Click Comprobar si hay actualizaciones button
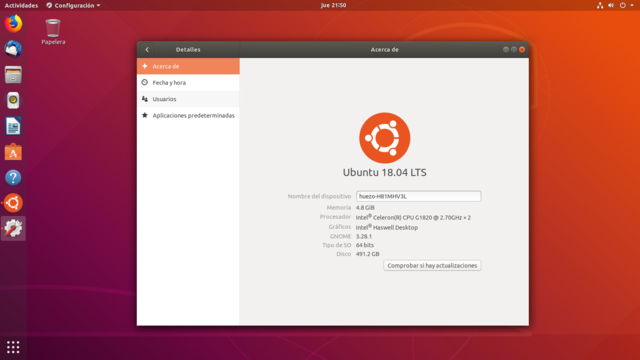The height and width of the screenshot is (360, 640). (432, 266)
